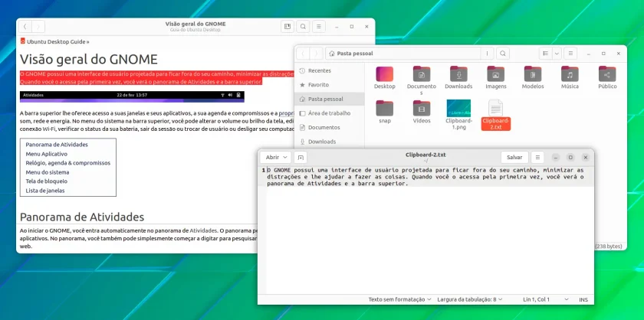Select the Downloads folder icon in grid
The image size is (644, 320).
(458, 73)
